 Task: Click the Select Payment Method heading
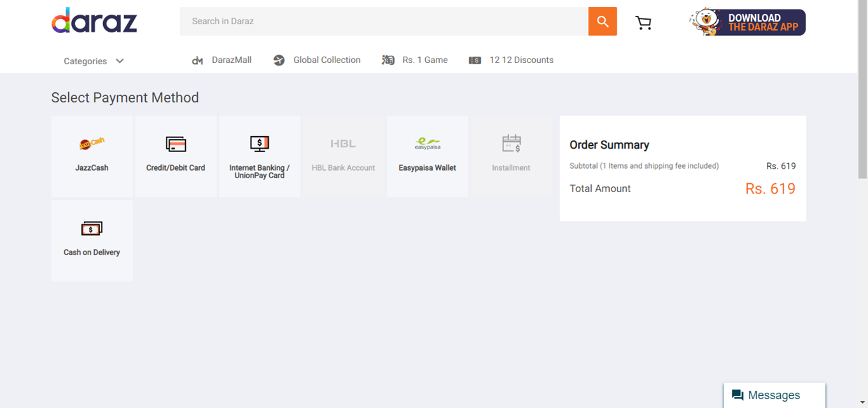125,97
